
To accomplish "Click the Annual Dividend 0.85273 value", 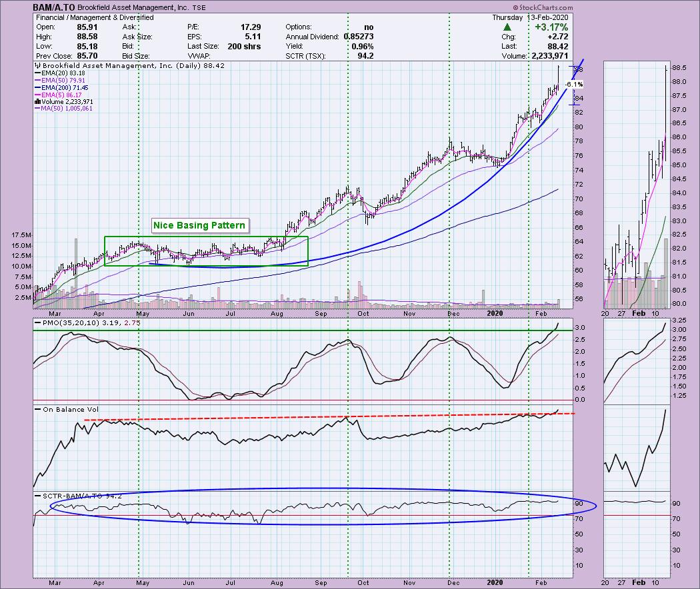I will coord(359,37).
